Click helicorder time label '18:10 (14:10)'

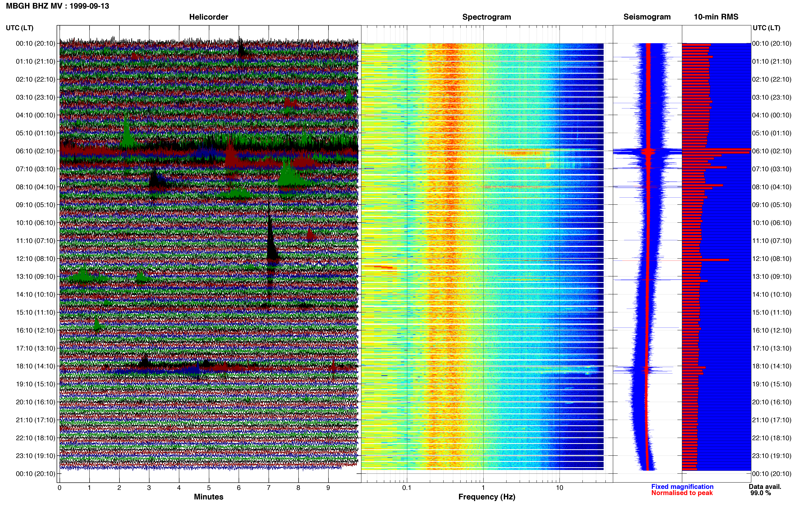point(36,366)
